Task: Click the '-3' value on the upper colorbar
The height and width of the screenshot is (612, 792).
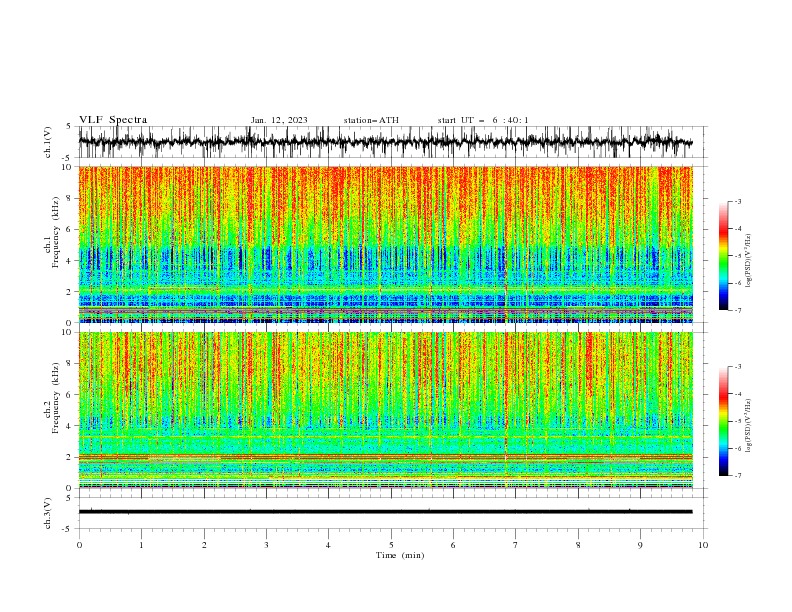Action: pos(737,201)
